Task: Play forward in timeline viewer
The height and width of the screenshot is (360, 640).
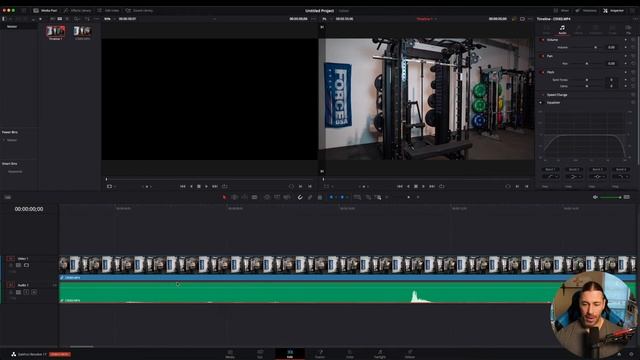Action: click(424, 187)
